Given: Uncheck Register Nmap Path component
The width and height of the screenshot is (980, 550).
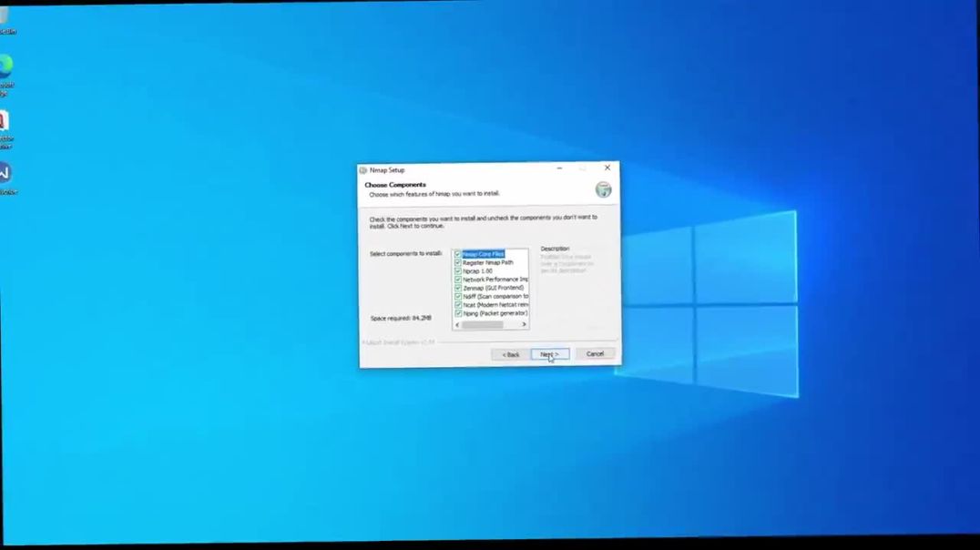Looking at the screenshot, I should point(457,262).
